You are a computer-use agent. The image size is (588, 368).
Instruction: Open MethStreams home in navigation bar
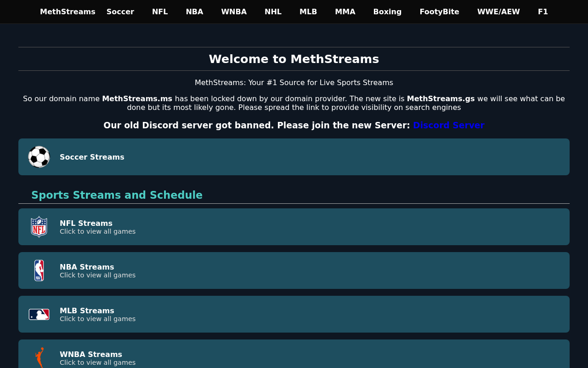point(68,12)
